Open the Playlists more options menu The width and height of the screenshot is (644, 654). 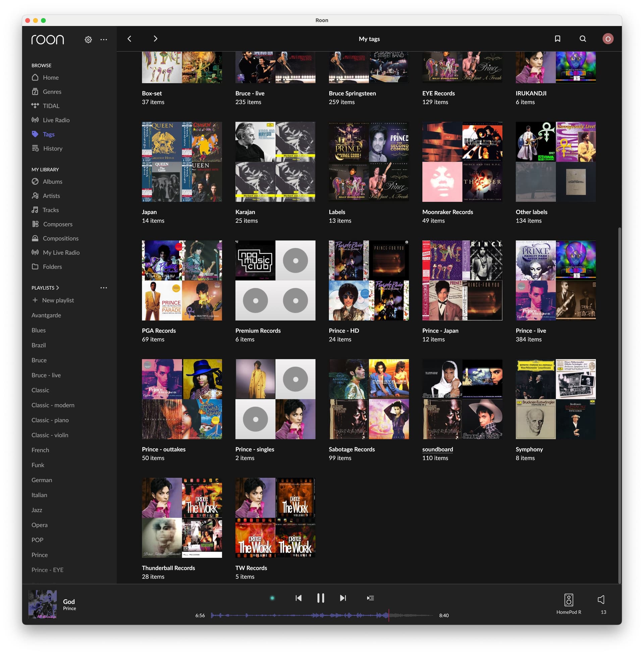104,288
